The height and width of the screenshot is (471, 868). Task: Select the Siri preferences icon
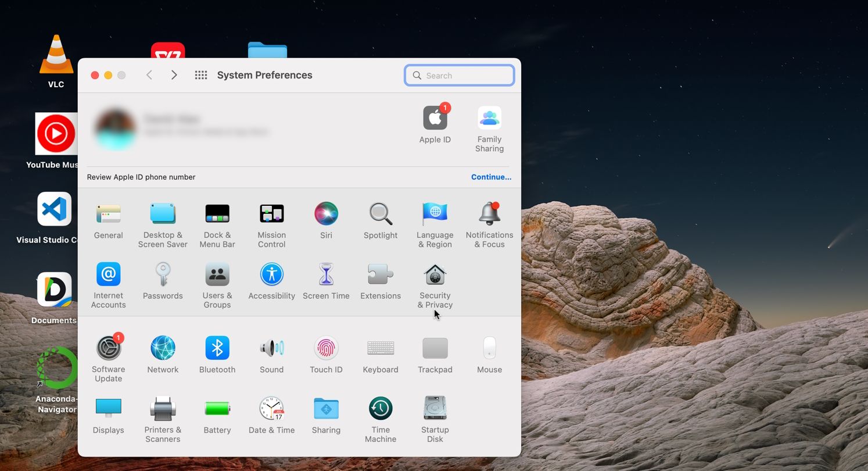click(326, 214)
